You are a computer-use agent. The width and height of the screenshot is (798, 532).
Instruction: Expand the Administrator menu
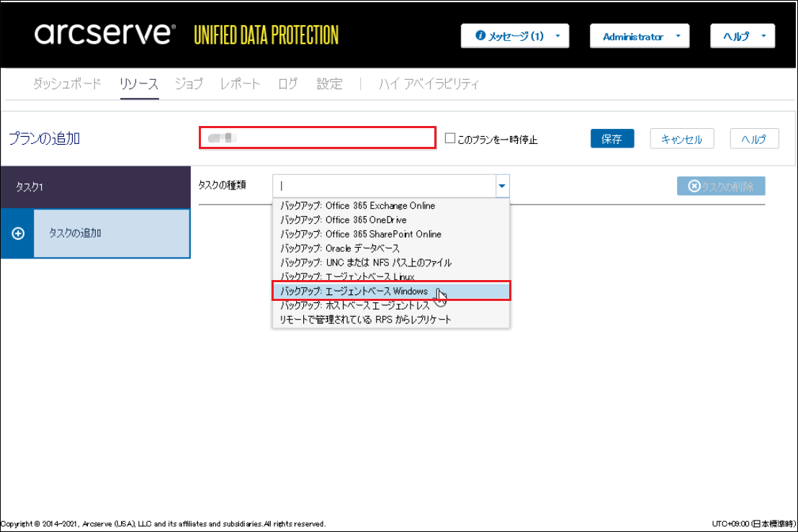click(x=639, y=36)
